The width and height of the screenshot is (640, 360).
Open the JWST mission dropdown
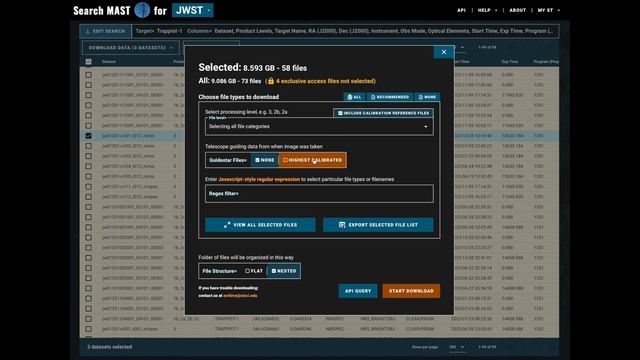pyautogui.click(x=193, y=10)
